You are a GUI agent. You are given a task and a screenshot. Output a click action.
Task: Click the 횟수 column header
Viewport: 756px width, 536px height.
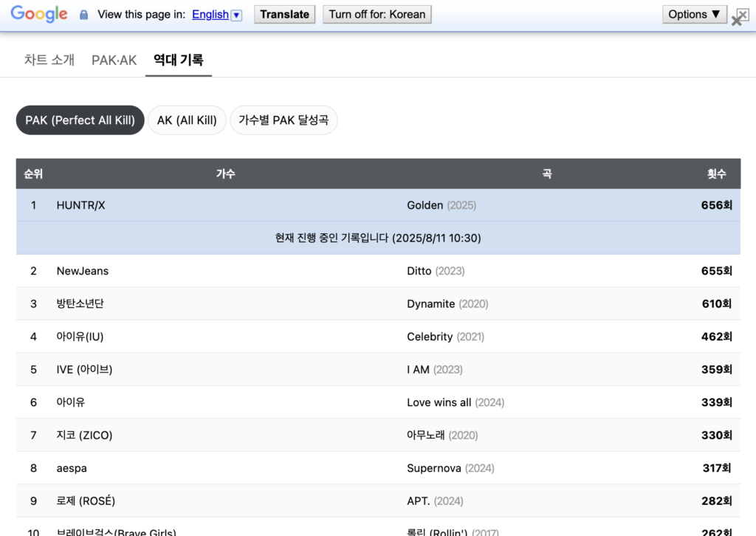click(716, 173)
